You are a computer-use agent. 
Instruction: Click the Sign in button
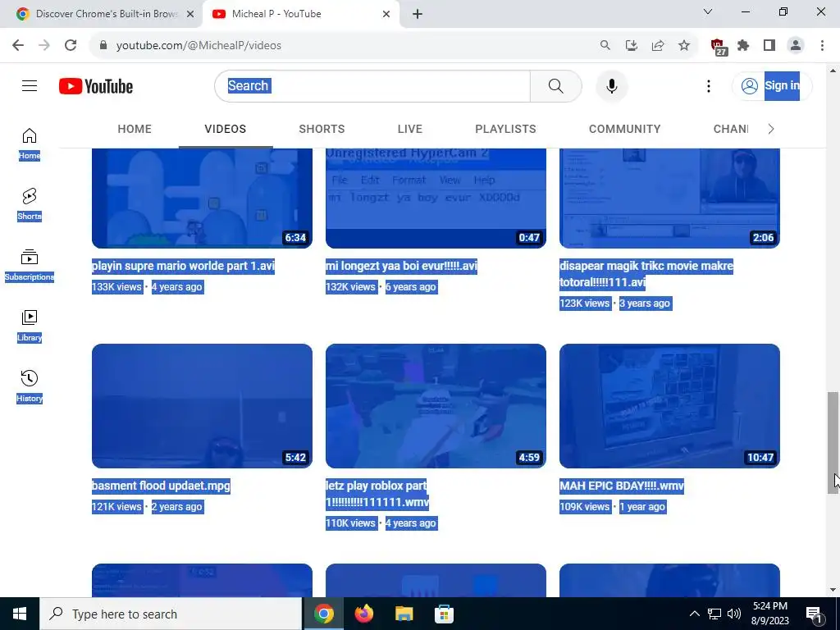[771, 85]
